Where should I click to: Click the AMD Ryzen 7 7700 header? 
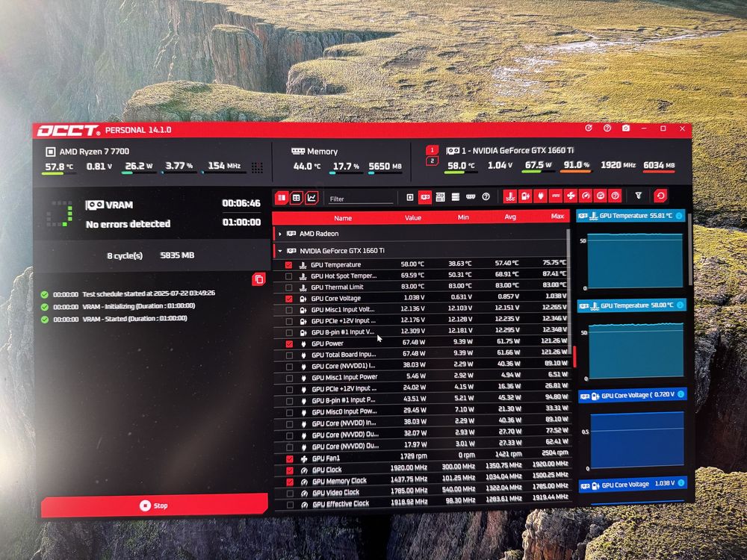(x=94, y=152)
